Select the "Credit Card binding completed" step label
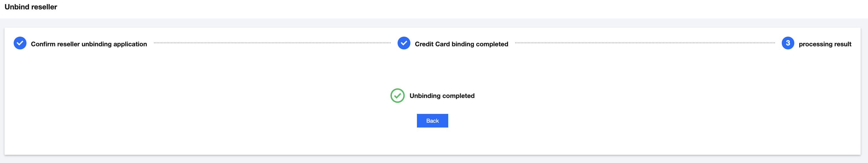 (x=461, y=44)
